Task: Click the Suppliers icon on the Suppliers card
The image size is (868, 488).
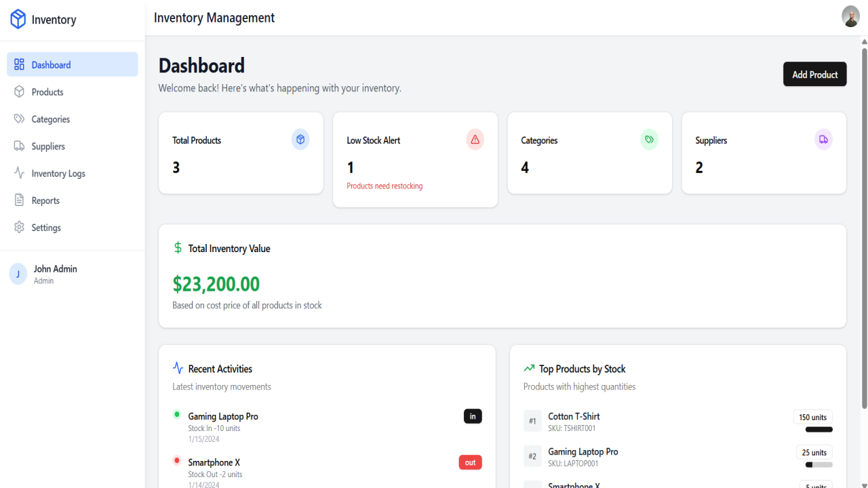Action: point(823,139)
